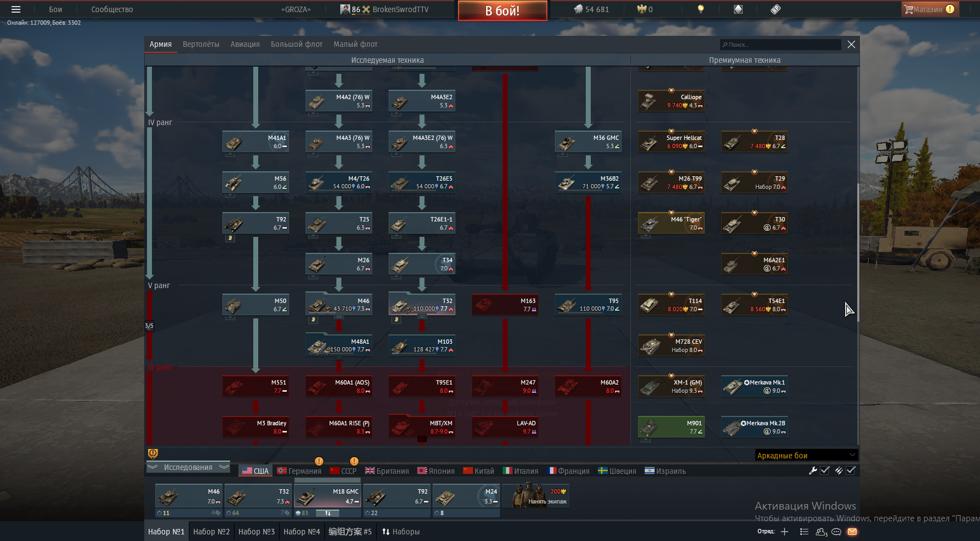Select the Израиль nation tab
This screenshot has height=541, width=980.
click(665, 471)
